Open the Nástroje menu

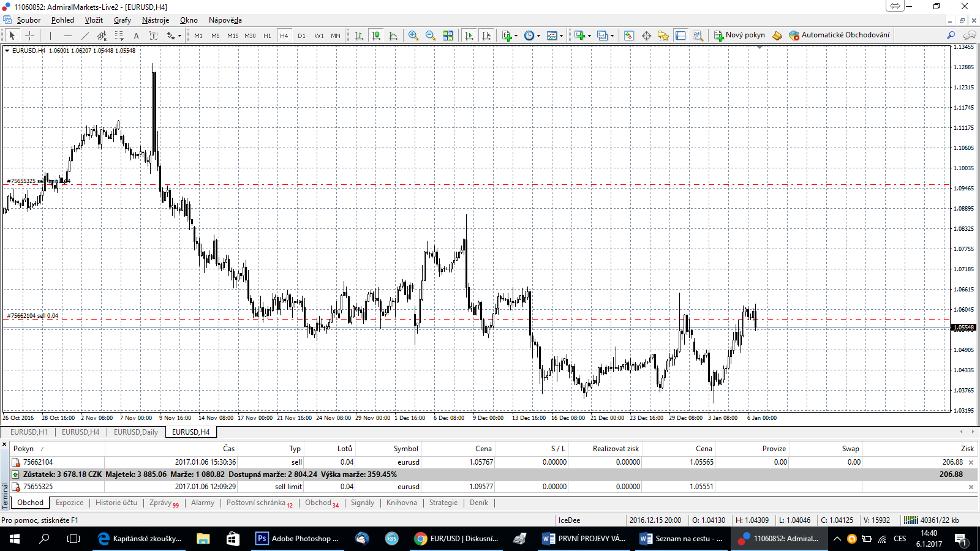[x=156, y=20]
